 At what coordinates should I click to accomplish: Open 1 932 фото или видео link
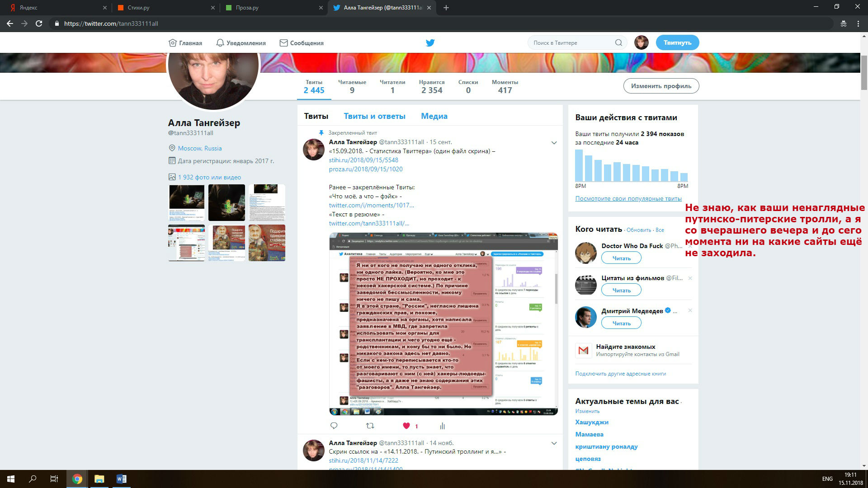pos(209,177)
